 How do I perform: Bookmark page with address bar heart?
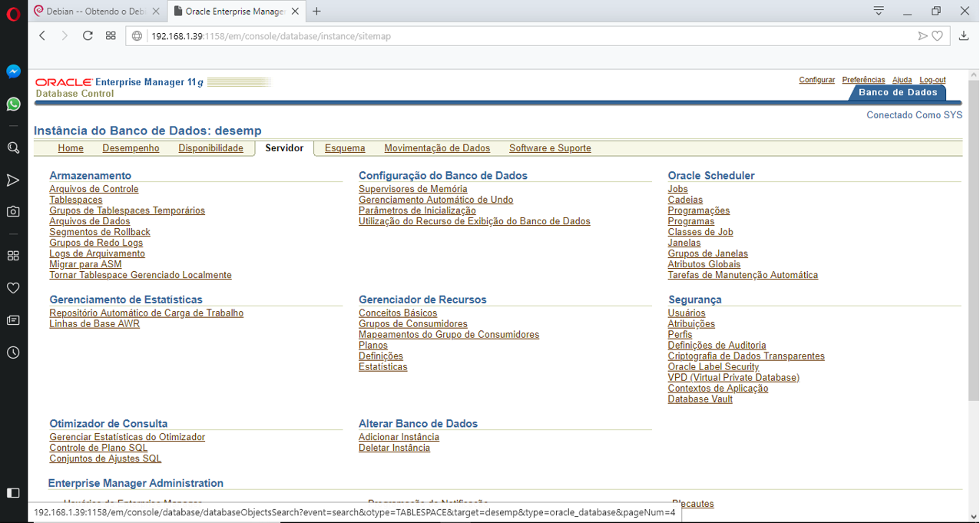point(938,36)
